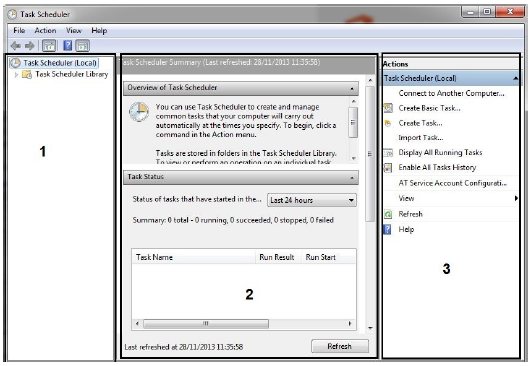The width and height of the screenshot is (530, 366).
Task: Click the Task Scheduler (Local) clock icon
Action: [x=15, y=63]
